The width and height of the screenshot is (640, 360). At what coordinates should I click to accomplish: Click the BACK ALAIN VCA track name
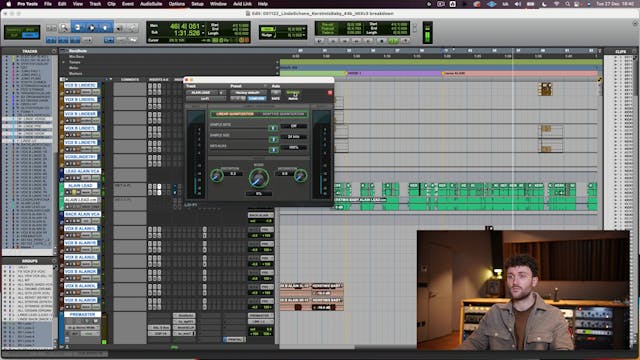(82, 214)
